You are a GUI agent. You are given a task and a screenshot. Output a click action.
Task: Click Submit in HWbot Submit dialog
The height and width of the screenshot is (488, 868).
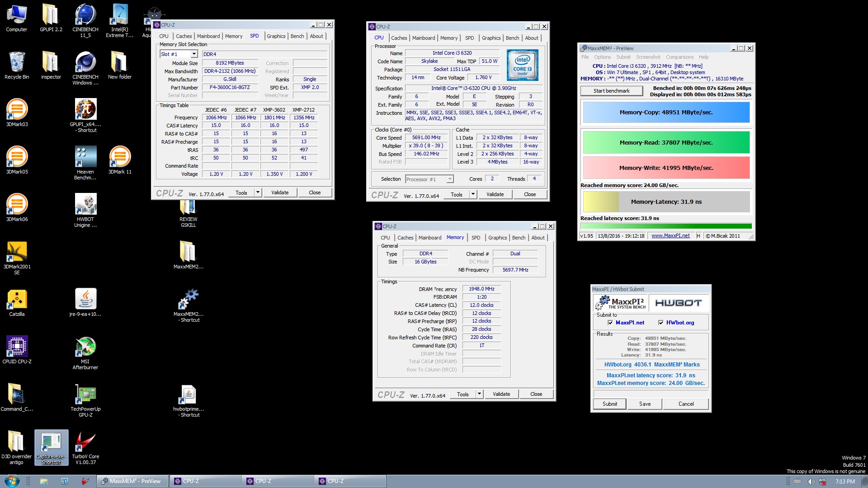[609, 404]
